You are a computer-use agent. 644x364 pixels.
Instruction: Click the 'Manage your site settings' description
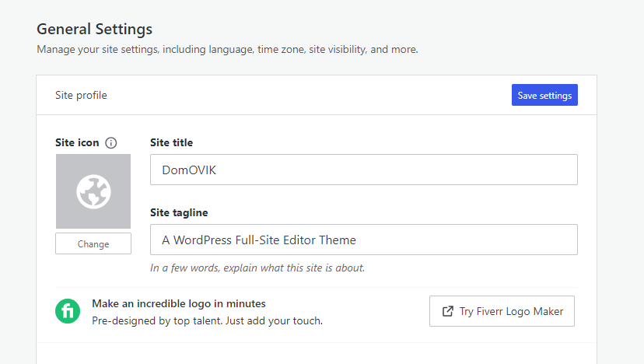point(227,49)
